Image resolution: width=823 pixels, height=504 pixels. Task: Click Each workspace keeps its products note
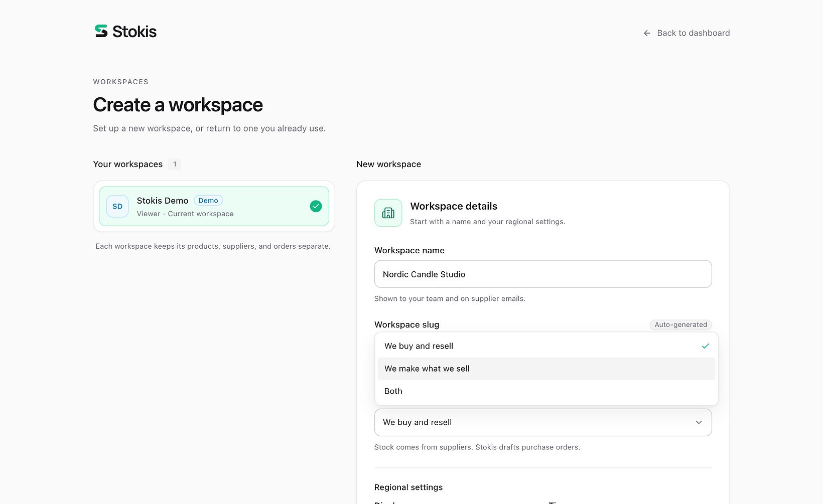click(213, 246)
